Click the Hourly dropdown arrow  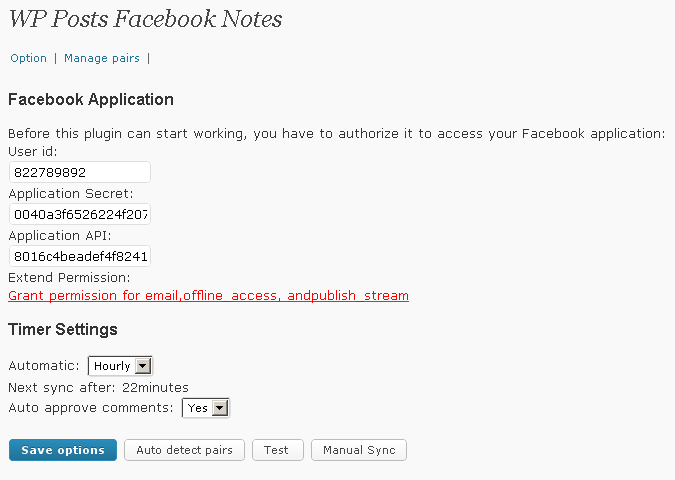coord(143,366)
